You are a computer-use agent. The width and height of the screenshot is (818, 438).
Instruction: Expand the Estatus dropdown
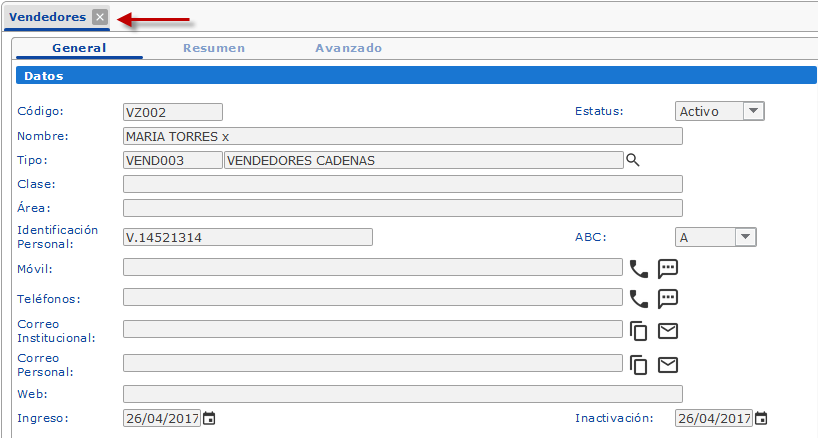click(753, 111)
